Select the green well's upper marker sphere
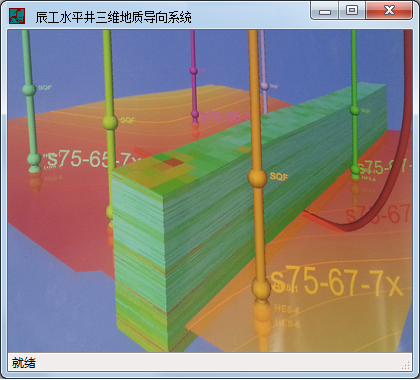Image resolution: width=420 pixels, height=380 pixels. click(x=355, y=110)
